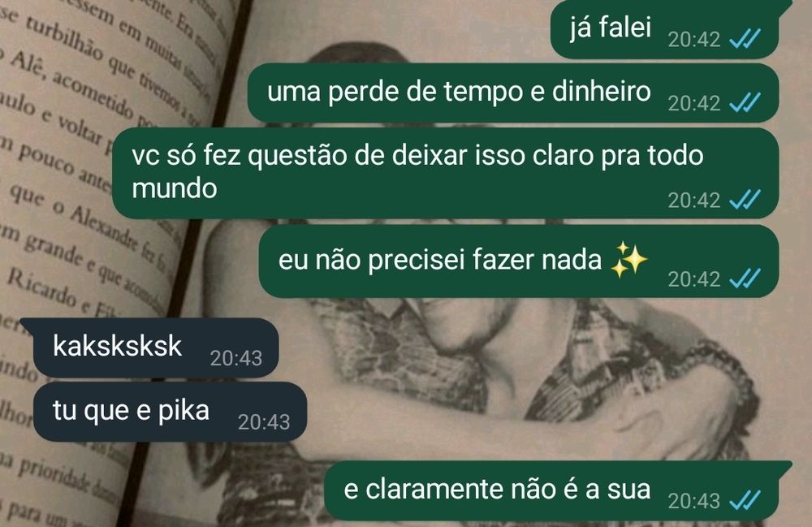
Task: Select the 'uma perde de tempo e dinheiro' message
Action: [x=513, y=93]
